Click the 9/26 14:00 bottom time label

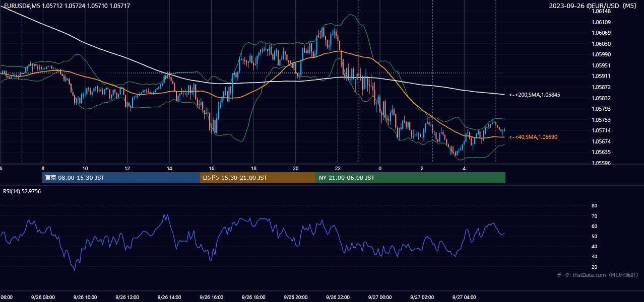tap(169, 297)
